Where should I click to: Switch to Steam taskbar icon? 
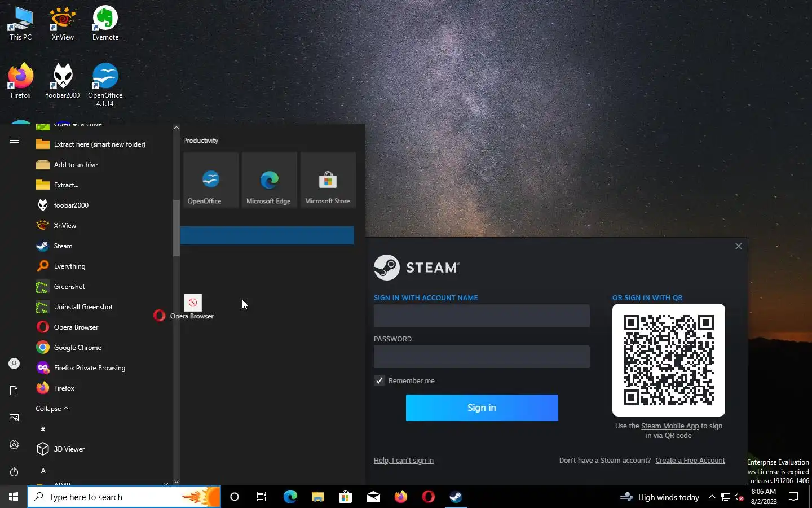(x=456, y=497)
